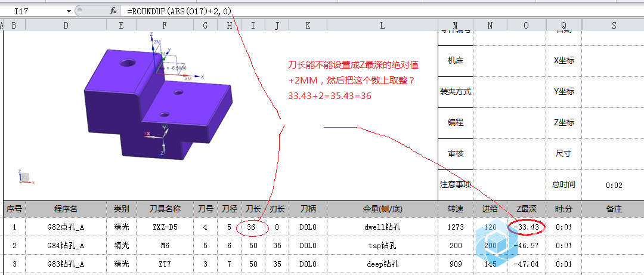Select the Z depth cell showing -47.04
The width and height of the screenshot is (644, 275).
point(526,264)
